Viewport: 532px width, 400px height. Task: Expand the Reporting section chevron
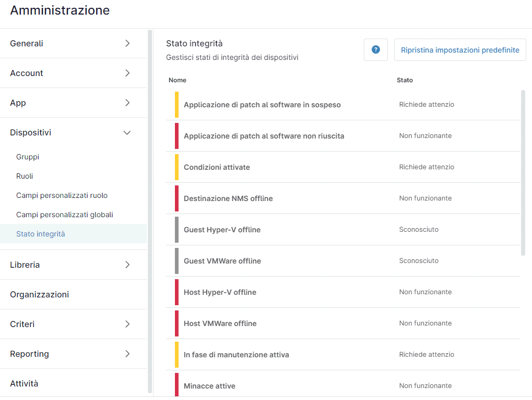pos(128,354)
